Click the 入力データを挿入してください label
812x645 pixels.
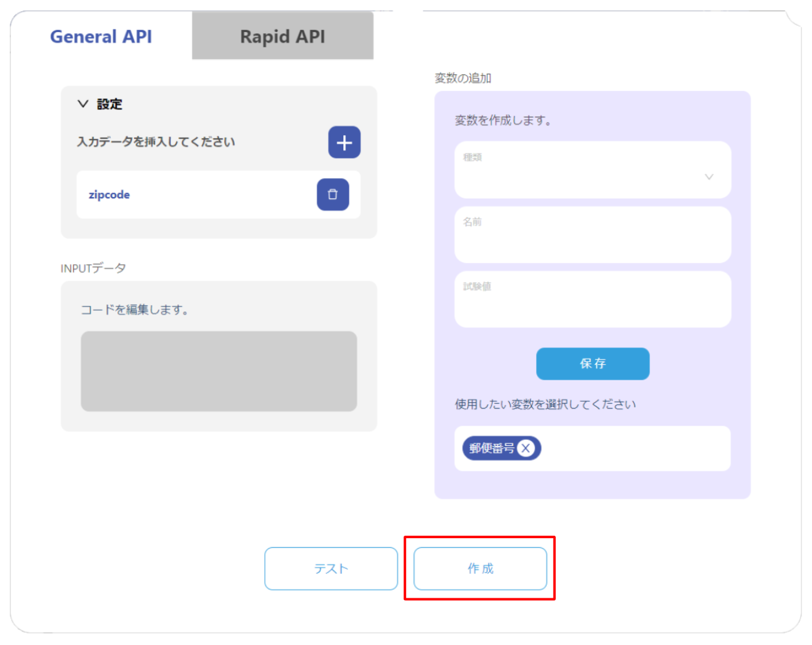pyautogui.click(x=156, y=142)
